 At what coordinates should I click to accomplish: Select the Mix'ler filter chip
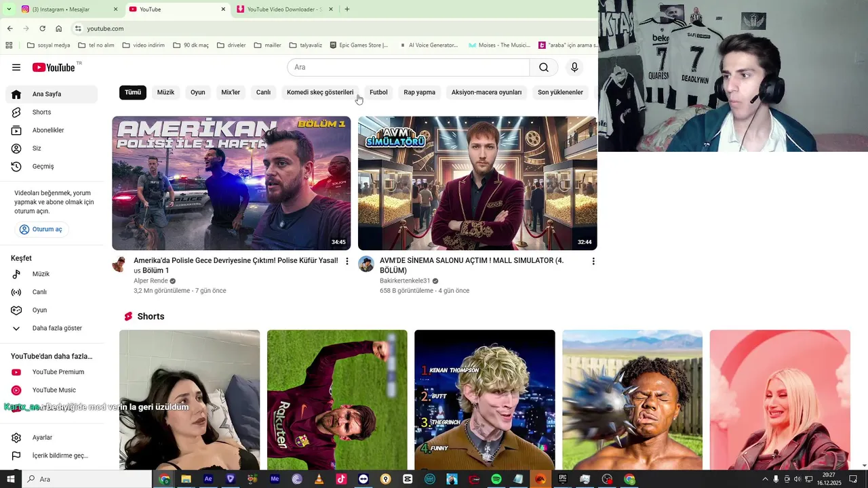pos(231,92)
